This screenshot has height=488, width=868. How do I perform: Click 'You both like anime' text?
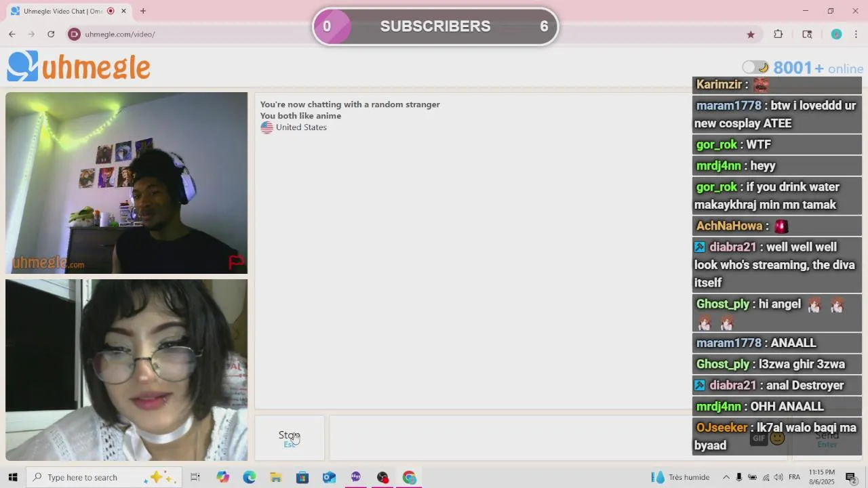coord(300,116)
